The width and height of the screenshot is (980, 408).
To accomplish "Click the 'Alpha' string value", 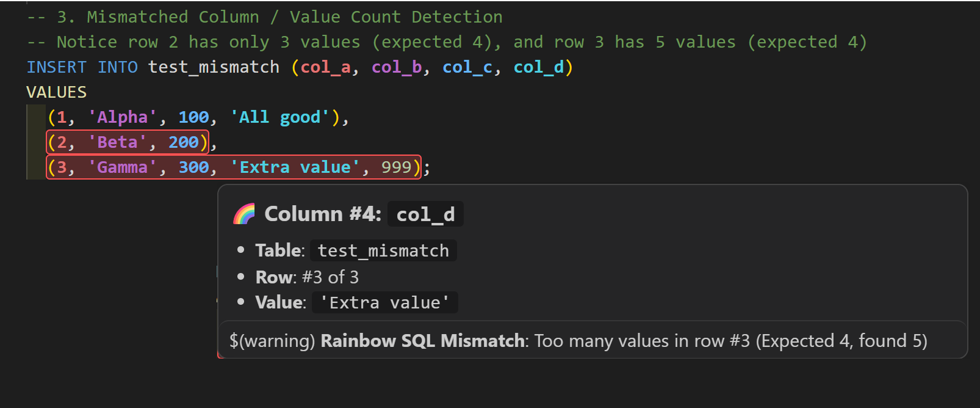I will point(123,117).
